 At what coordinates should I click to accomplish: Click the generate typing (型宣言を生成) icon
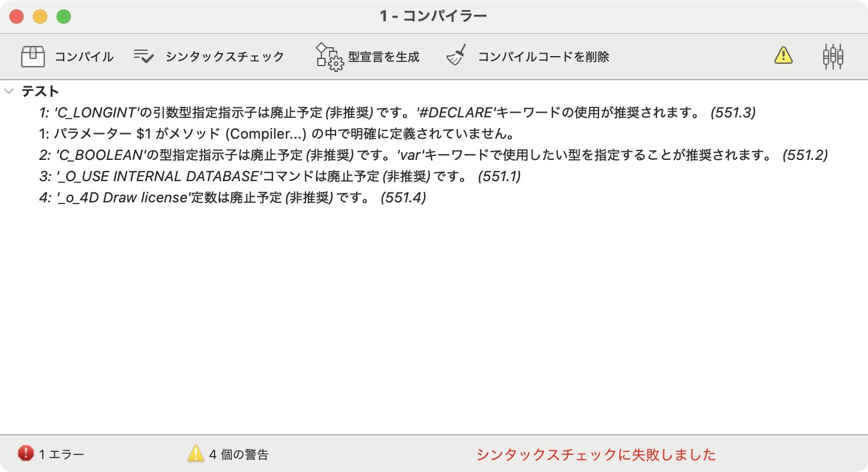pyautogui.click(x=330, y=57)
